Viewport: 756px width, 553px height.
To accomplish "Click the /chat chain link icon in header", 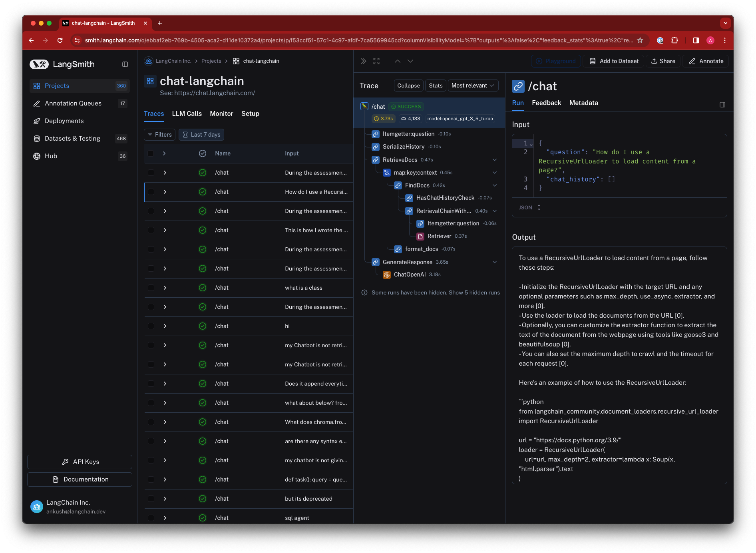I will point(518,86).
